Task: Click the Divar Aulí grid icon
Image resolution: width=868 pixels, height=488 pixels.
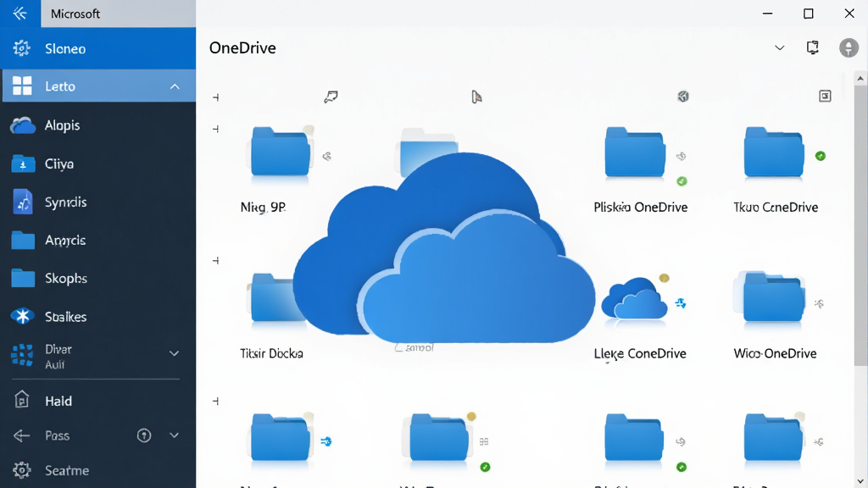Action: tap(22, 355)
